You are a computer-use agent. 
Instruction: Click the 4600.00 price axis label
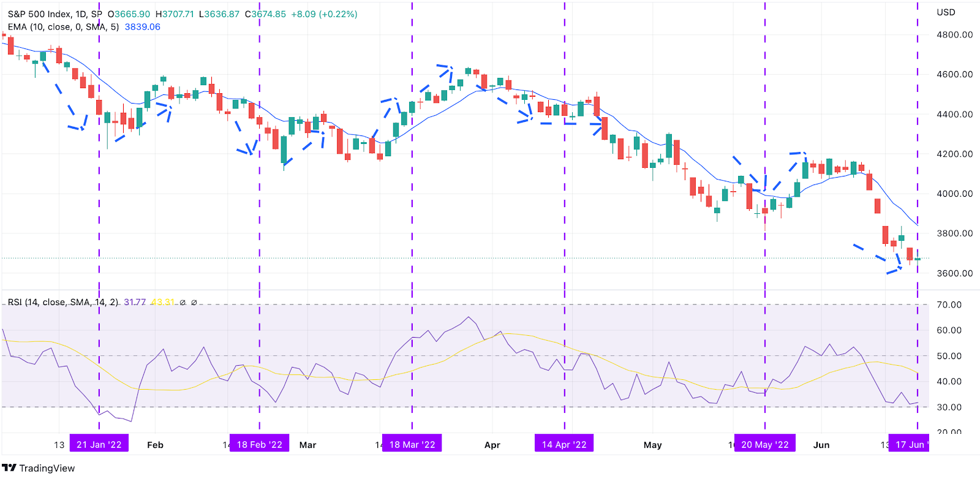pyautogui.click(x=955, y=74)
